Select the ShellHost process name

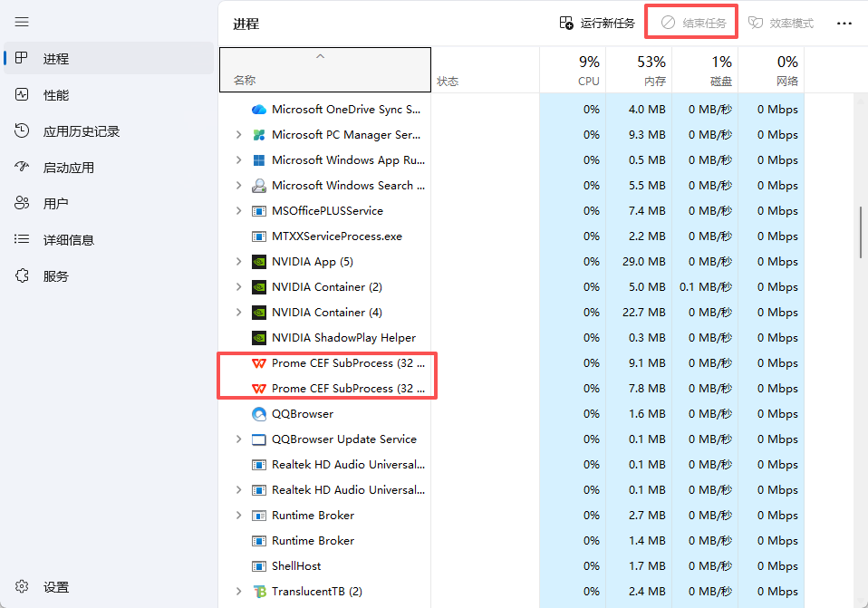[296, 566]
